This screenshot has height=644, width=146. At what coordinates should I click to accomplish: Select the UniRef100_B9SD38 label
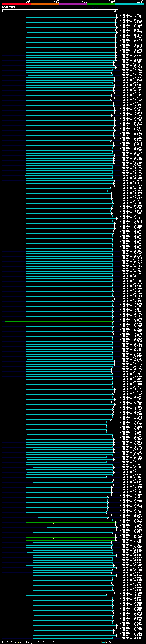click(x=131, y=48)
